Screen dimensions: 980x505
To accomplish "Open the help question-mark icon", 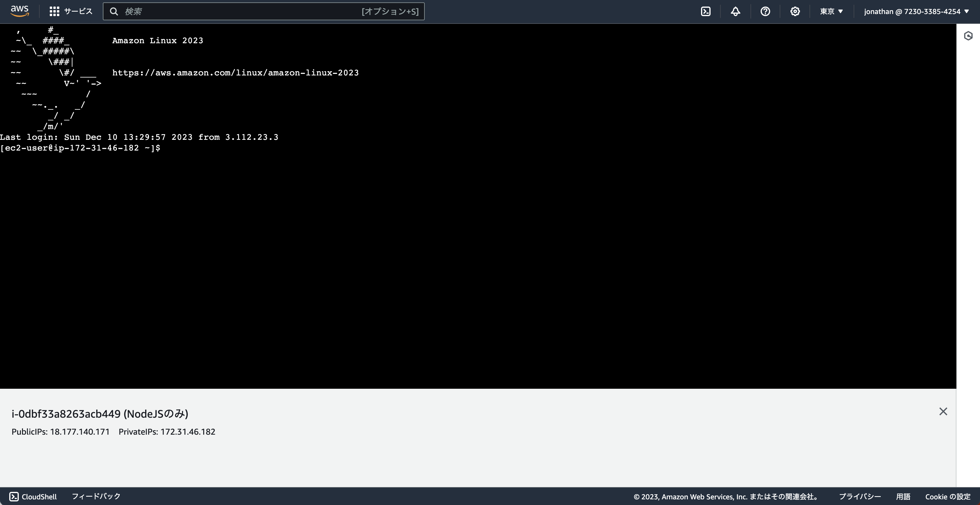I will (x=765, y=11).
